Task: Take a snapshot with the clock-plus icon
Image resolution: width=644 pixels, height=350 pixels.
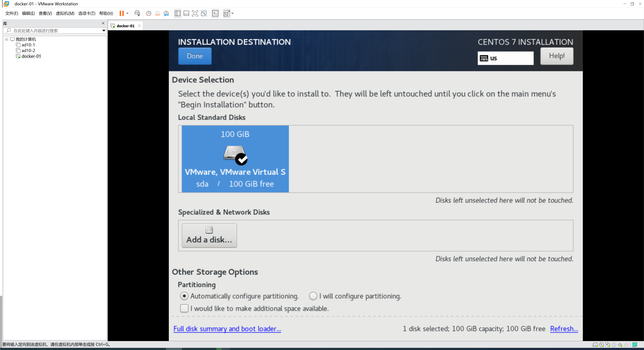Action: click(148, 14)
